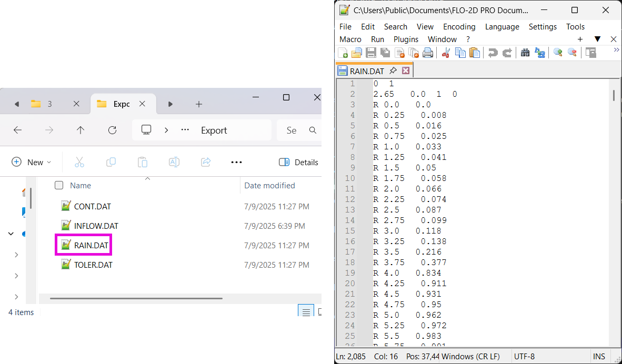This screenshot has height=364, width=622.
Task: Open the tab list dropdown triangle
Action: pos(597,39)
